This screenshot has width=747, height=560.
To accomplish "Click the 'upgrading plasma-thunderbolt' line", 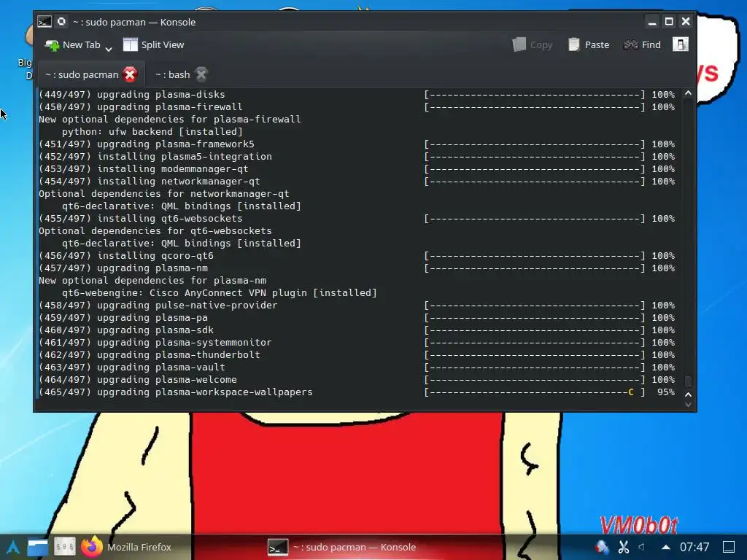I will pos(150,355).
